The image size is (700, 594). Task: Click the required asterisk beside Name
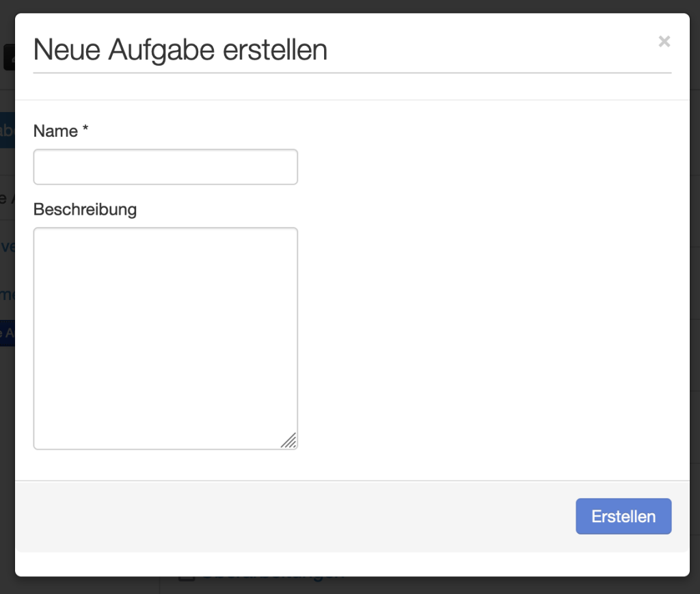tap(85, 130)
